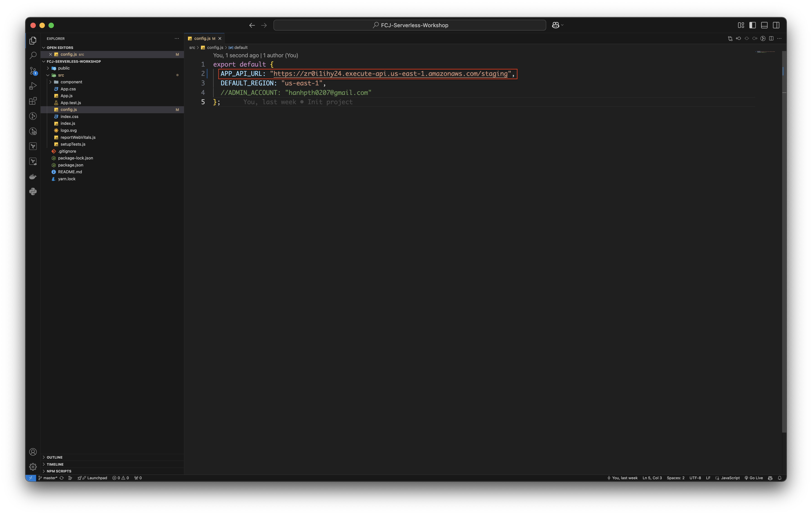Expand the Timeline section

55,464
